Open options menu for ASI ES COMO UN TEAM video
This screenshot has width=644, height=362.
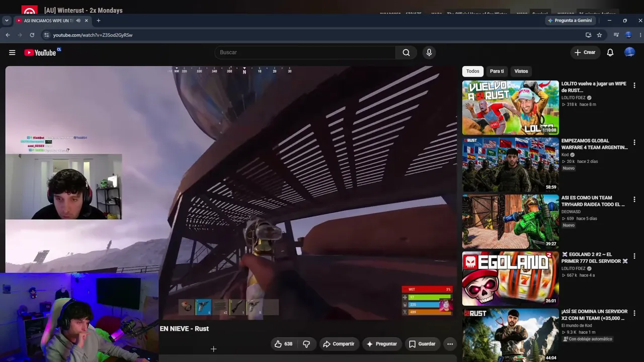(x=634, y=200)
